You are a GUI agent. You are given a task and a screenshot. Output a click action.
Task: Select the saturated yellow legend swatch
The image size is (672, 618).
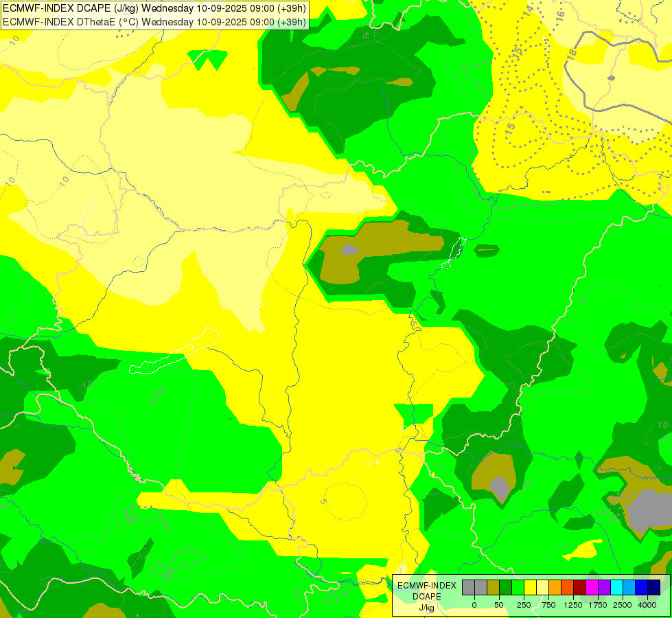[x=531, y=588]
